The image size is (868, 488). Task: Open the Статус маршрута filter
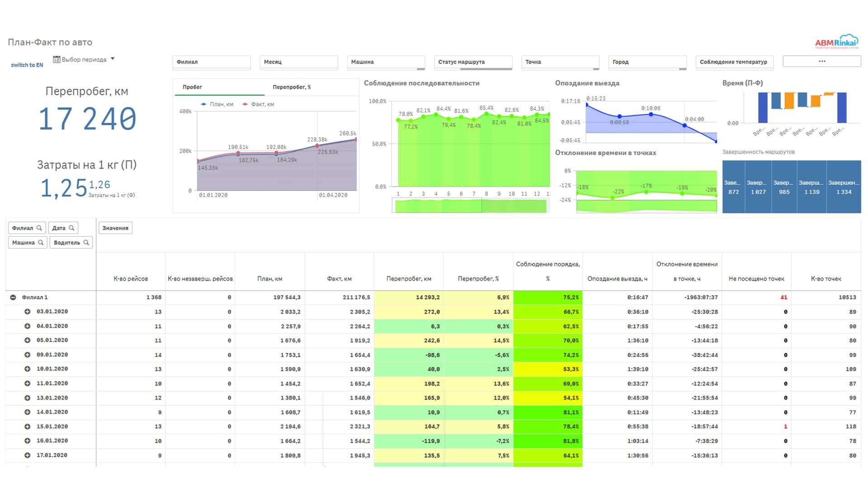click(473, 62)
